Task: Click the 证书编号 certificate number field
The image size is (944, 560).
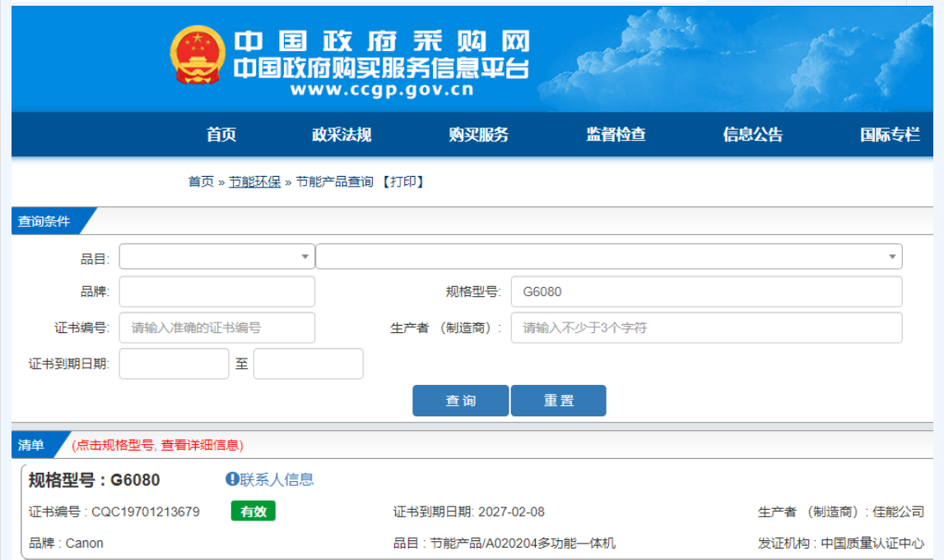Action: pos(216,327)
